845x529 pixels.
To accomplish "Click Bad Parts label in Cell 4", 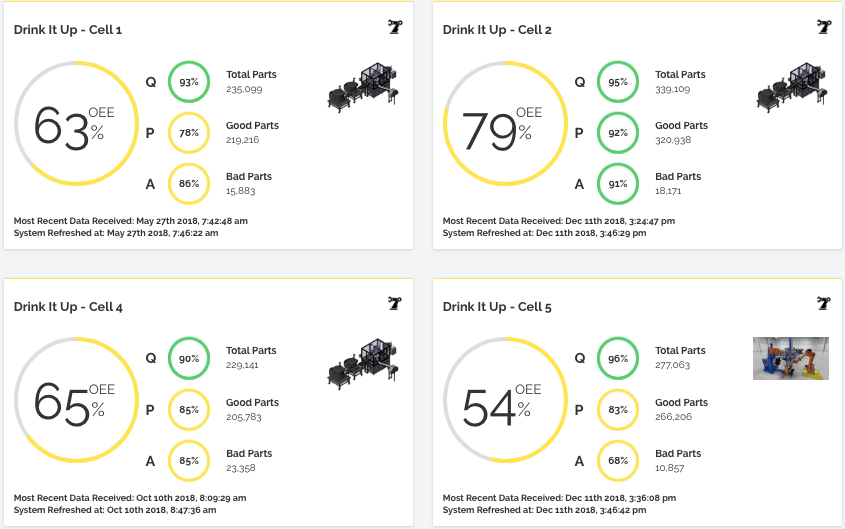I will 249,454.
